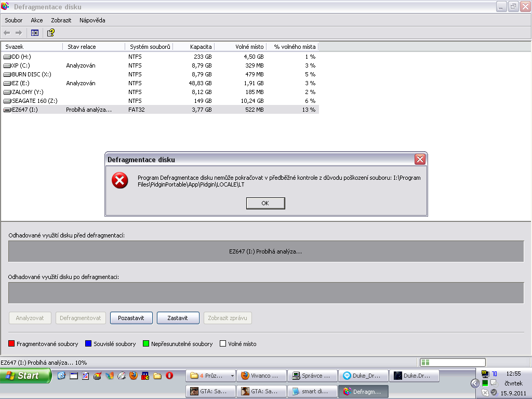
Task: Expand the grouped Průz... taskbar button dropdown
Action: (x=232, y=376)
